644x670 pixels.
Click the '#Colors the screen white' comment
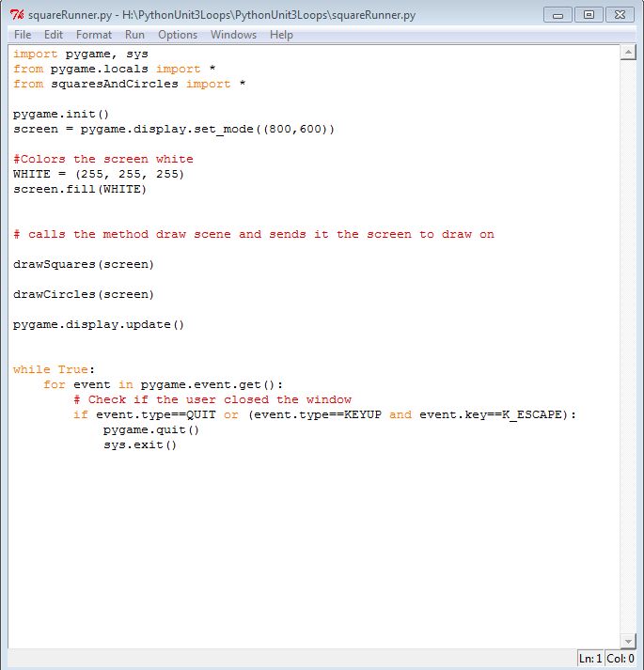(103, 160)
